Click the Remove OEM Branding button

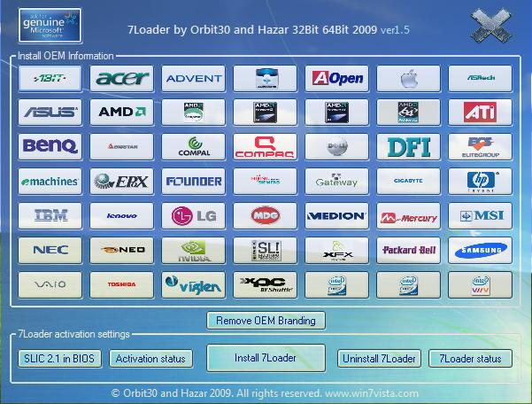(266, 321)
